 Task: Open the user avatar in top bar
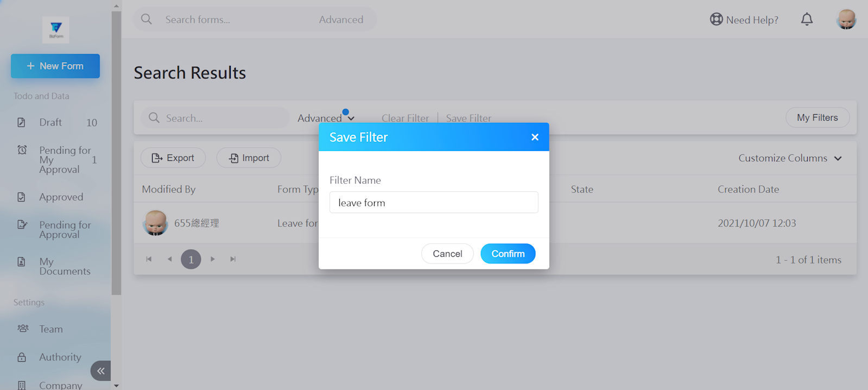coord(846,20)
